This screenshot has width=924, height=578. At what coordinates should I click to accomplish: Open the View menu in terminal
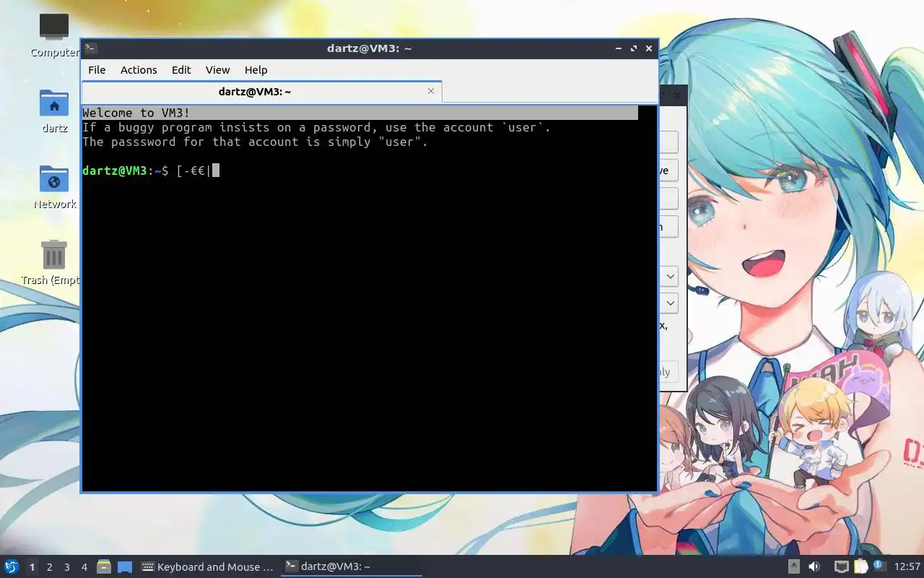(x=217, y=69)
